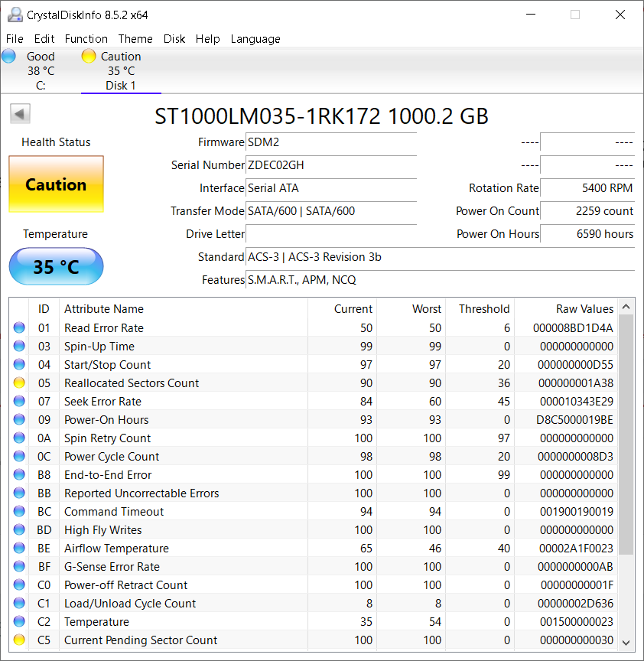Click the Seek Error Rate attribute name

[x=102, y=402]
